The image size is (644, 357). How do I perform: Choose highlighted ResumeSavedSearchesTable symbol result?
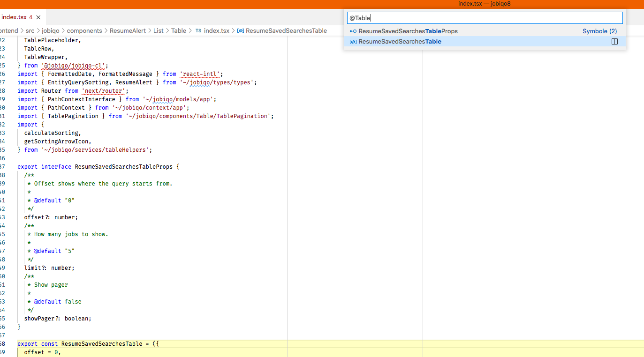tap(485, 41)
